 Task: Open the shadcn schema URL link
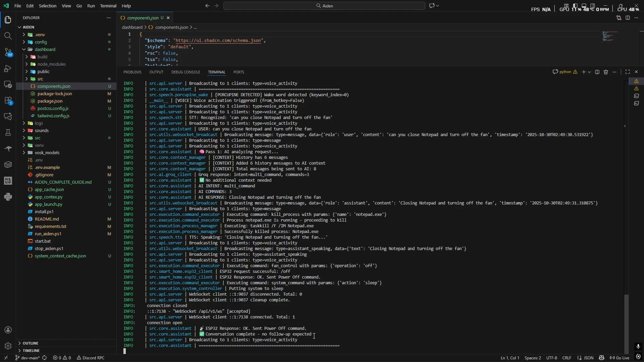click(218, 40)
